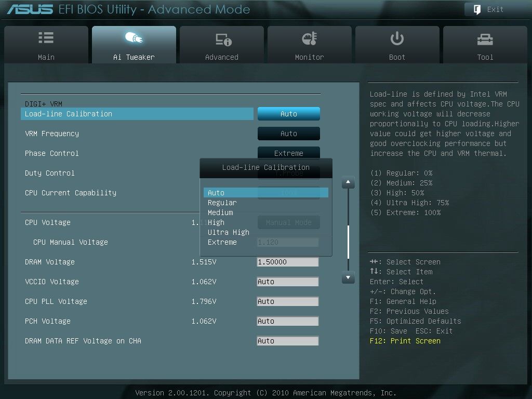
Task: Click the Advanced tab monitor-info icon
Action: pyautogui.click(x=223, y=39)
